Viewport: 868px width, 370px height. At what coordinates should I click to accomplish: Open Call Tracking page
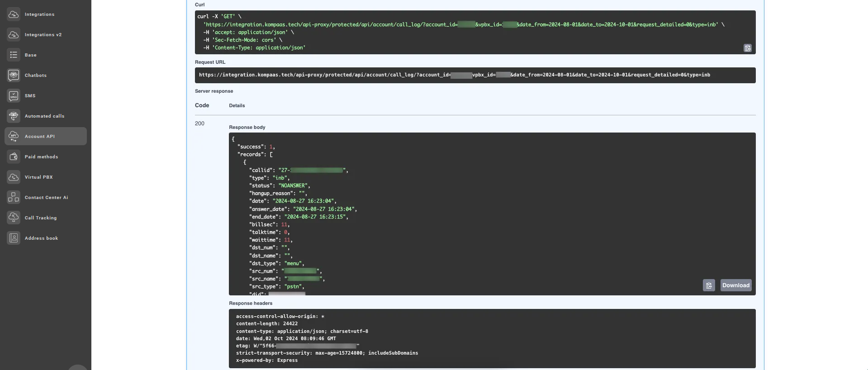click(46, 218)
